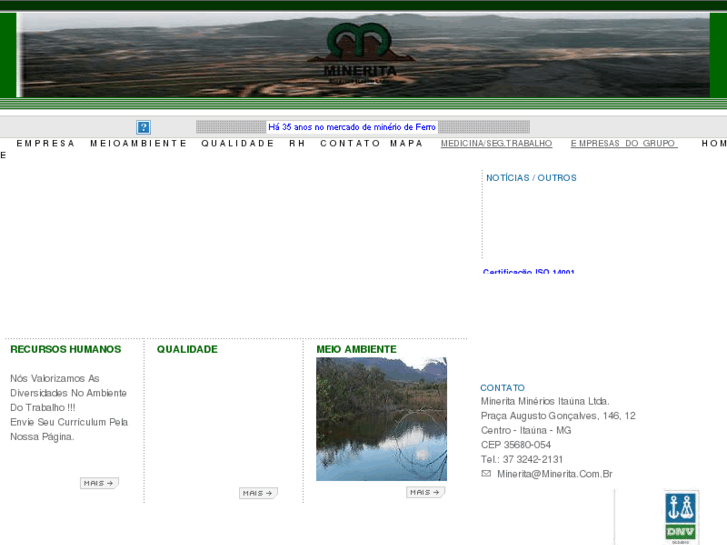Click the Centro - Itaúna - MG text
The image size is (727, 545).
526,430
